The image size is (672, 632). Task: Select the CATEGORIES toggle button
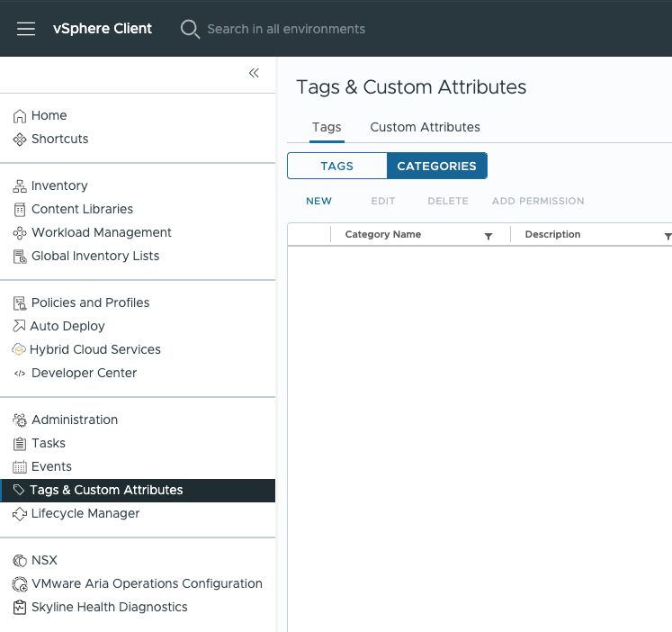[x=436, y=167]
